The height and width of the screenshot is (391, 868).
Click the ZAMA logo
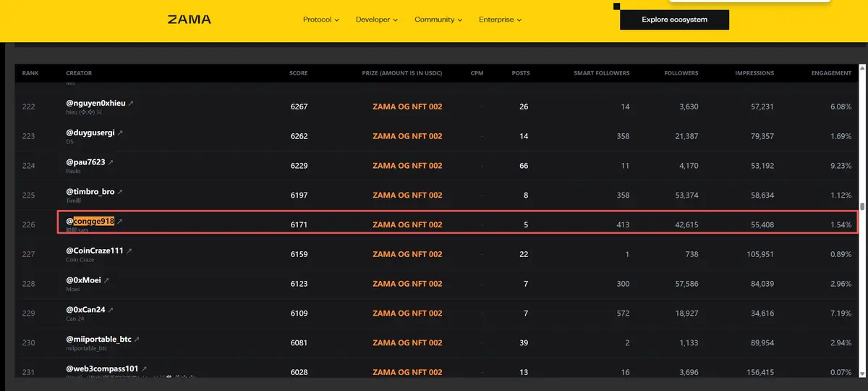point(190,20)
